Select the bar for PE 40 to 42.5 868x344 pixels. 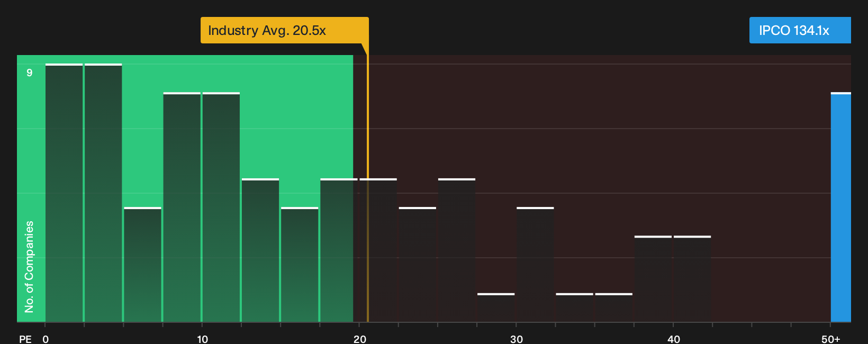coord(692,278)
